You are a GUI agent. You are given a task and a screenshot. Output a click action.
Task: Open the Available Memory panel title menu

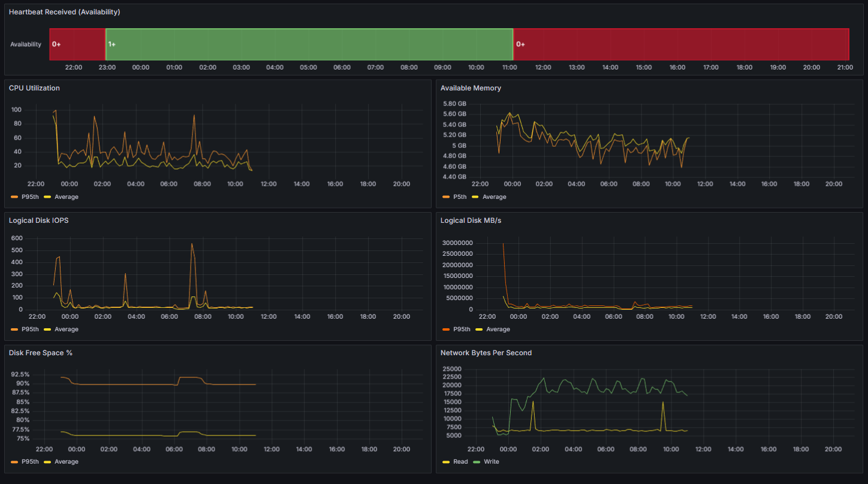[x=471, y=88]
